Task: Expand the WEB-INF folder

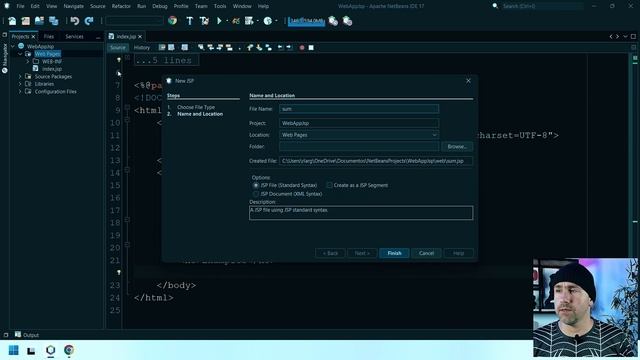Action: coord(28,62)
